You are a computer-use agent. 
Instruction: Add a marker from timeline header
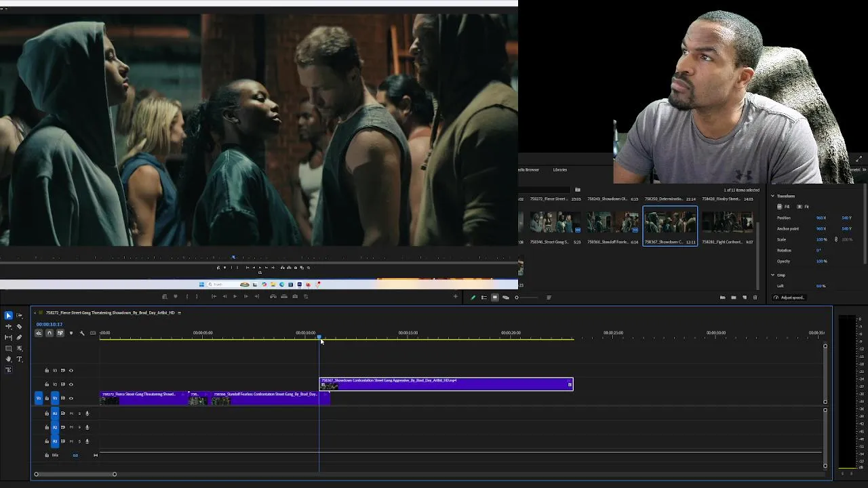tap(71, 333)
